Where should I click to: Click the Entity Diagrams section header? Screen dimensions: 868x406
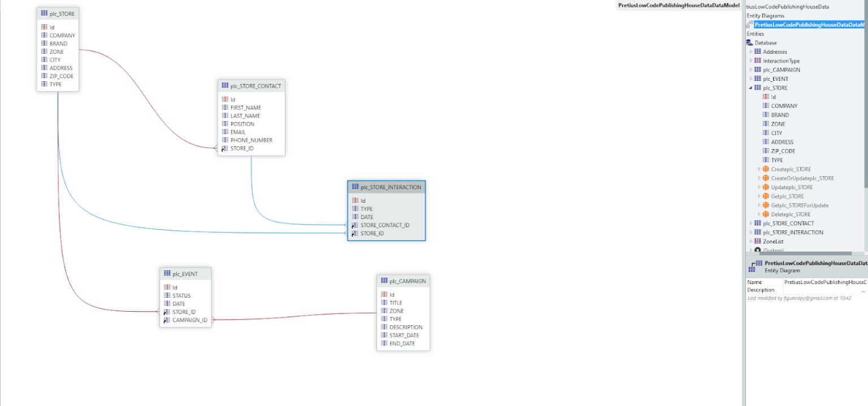point(767,15)
